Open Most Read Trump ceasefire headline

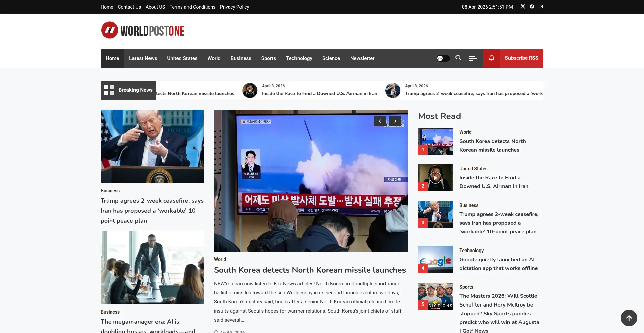tap(499, 223)
